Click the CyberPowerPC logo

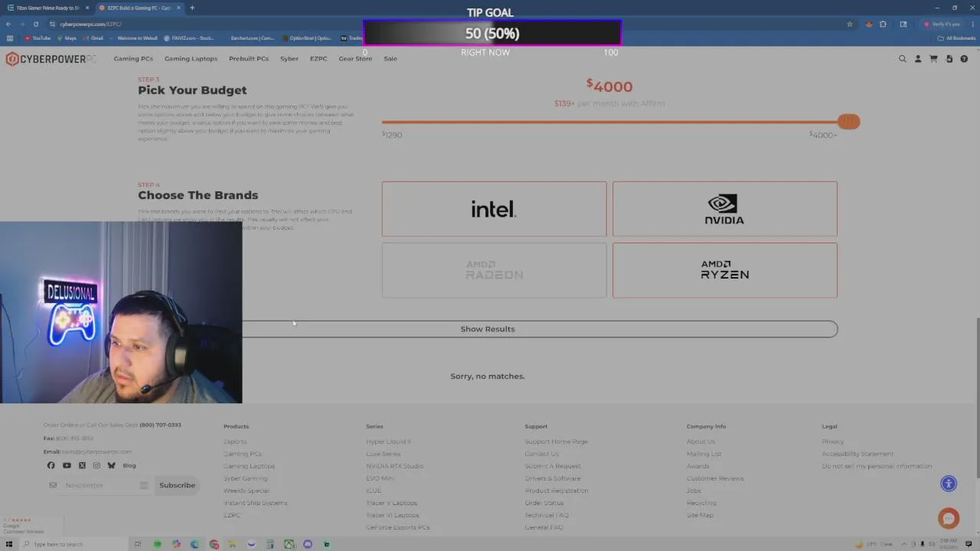(51, 59)
